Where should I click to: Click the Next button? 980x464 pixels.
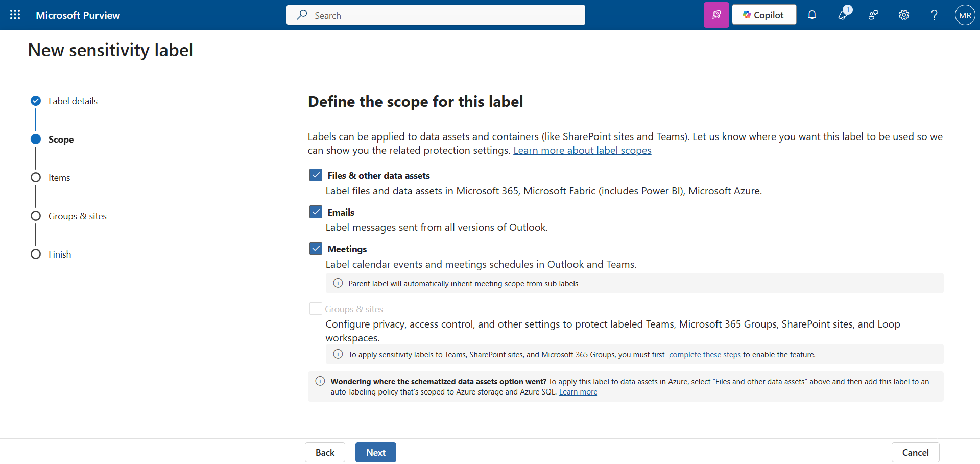coord(375,452)
